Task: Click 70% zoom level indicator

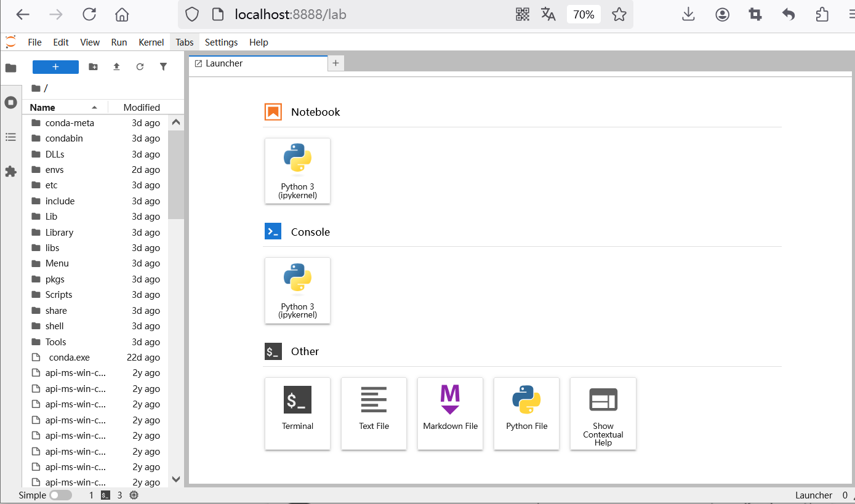Action: pyautogui.click(x=584, y=15)
